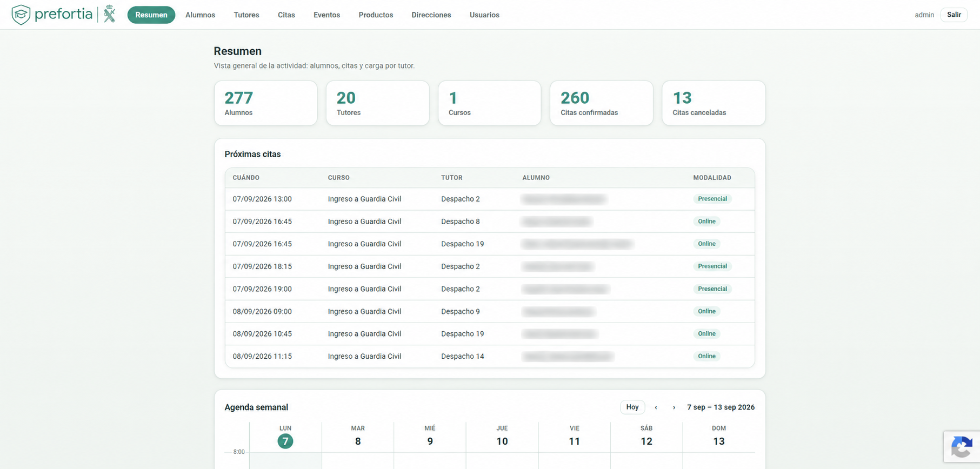Image resolution: width=980 pixels, height=469 pixels.
Task: Click the TUTOR column header
Action: tap(452, 178)
